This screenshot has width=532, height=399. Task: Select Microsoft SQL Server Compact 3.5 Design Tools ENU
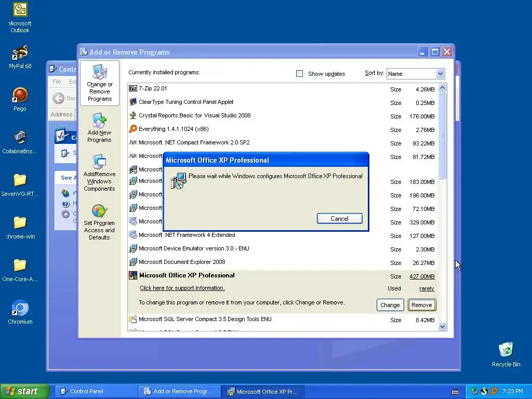click(283, 320)
